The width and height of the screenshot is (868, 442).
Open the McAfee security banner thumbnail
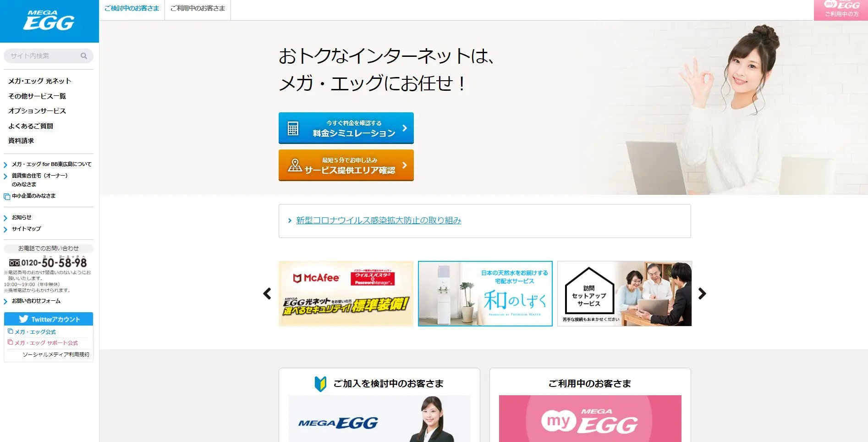(346, 293)
